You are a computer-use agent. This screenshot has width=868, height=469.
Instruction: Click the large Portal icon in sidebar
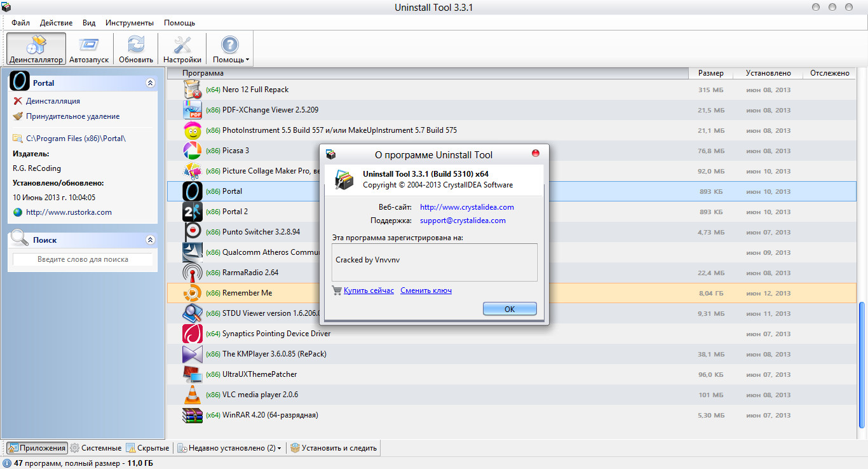pos(20,82)
